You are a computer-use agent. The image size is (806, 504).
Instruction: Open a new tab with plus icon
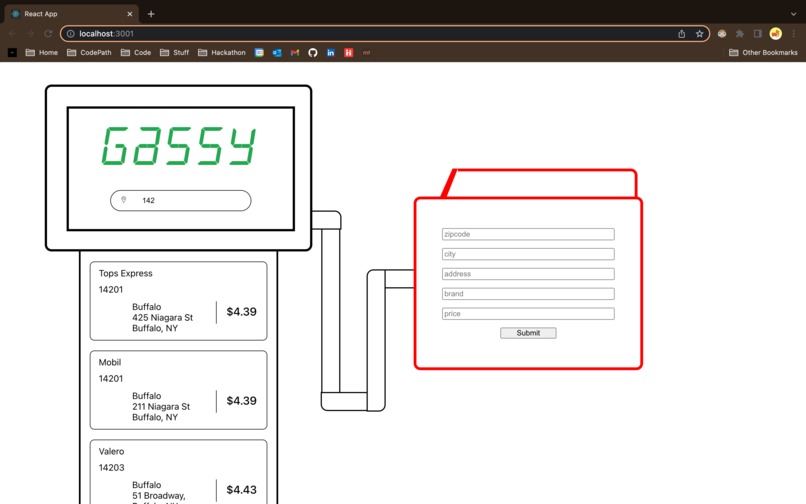[151, 14]
